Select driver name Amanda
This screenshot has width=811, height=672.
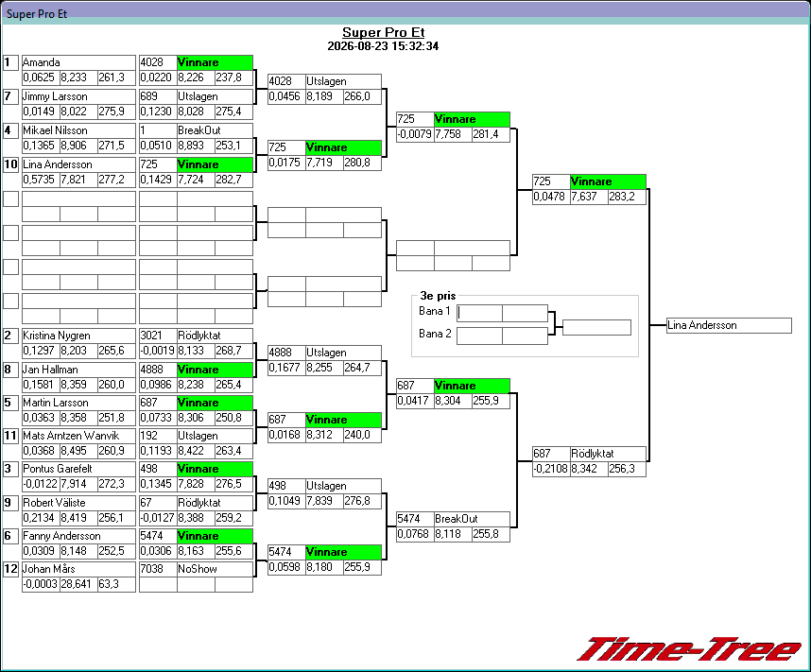pyautogui.click(x=78, y=62)
